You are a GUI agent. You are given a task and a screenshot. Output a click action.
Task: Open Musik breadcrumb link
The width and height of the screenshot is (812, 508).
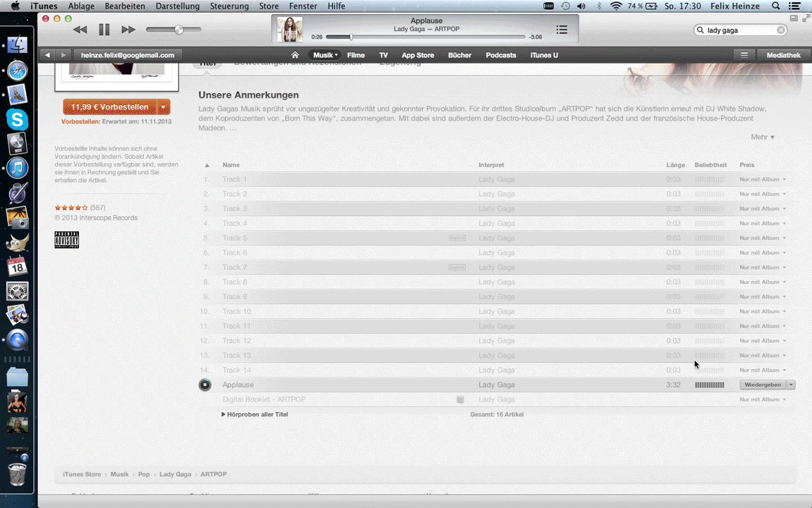(119, 474)
